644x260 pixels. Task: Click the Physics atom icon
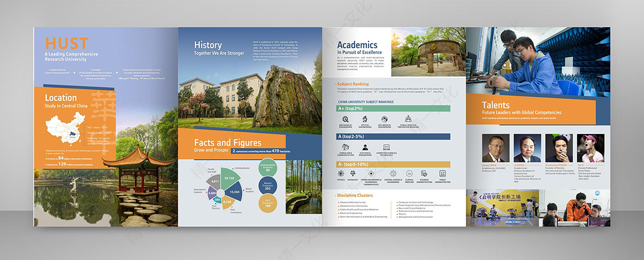click(x=341, y=174)
